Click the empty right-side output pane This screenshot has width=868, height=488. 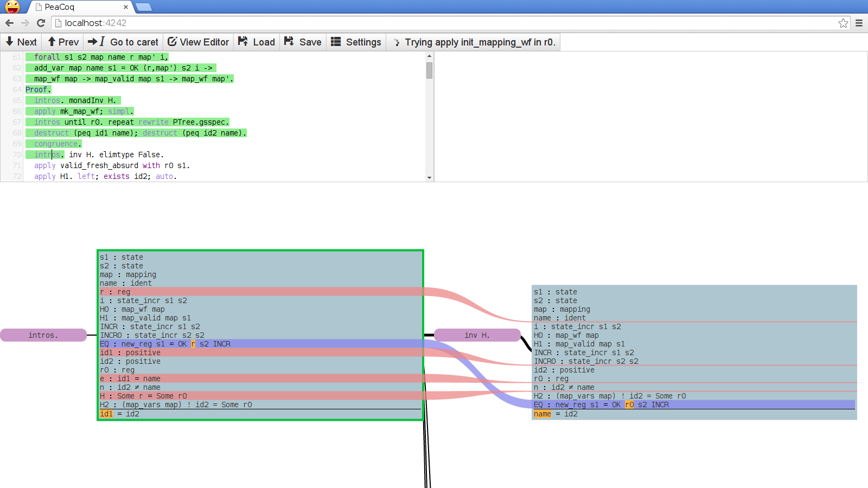click(x=651, y=117)
